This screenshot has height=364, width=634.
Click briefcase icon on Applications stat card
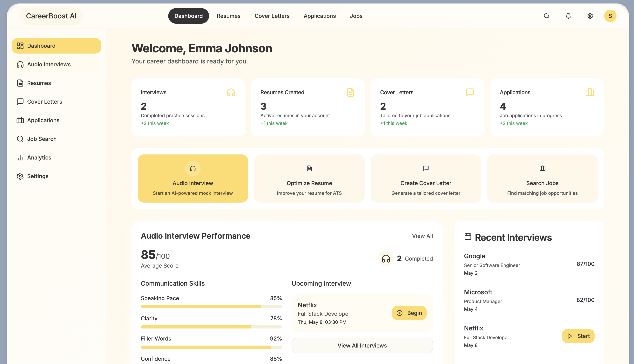tap(590, 92)
